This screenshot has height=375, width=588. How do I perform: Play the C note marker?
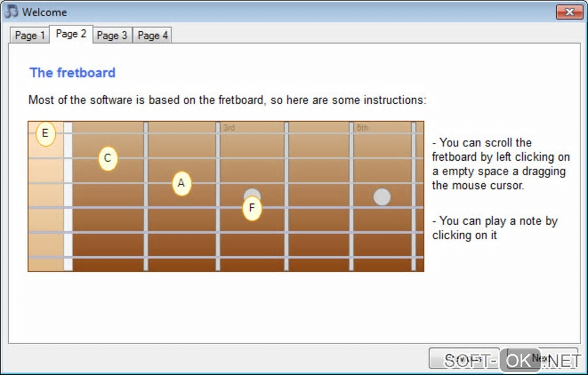coord(108,159)
